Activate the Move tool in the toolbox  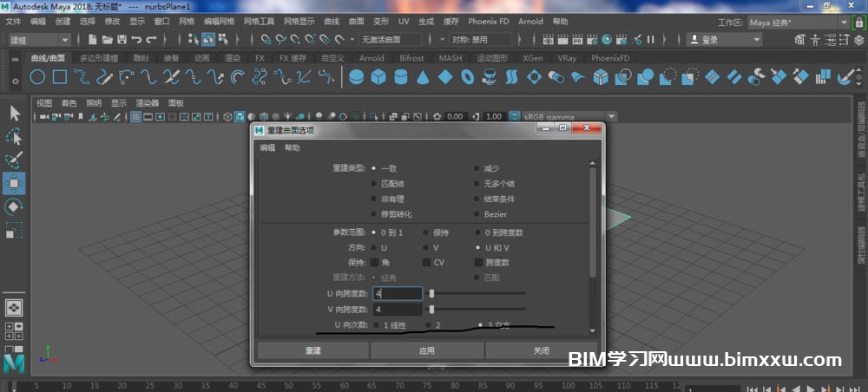pyautogui.click(x=15, y=183)
